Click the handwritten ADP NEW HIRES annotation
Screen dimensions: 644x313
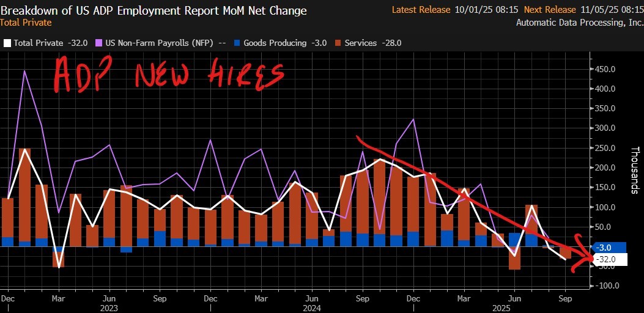click(x=169, y=74)
